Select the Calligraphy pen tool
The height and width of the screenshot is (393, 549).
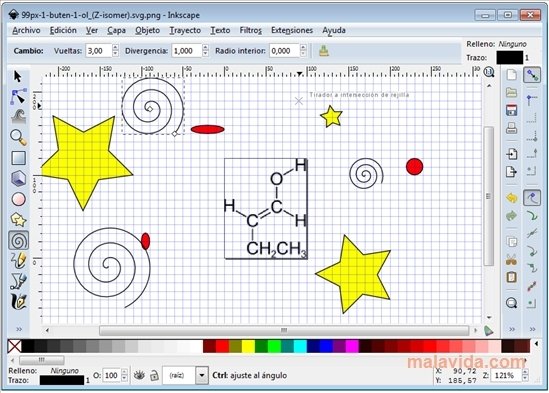click(19, 302)
